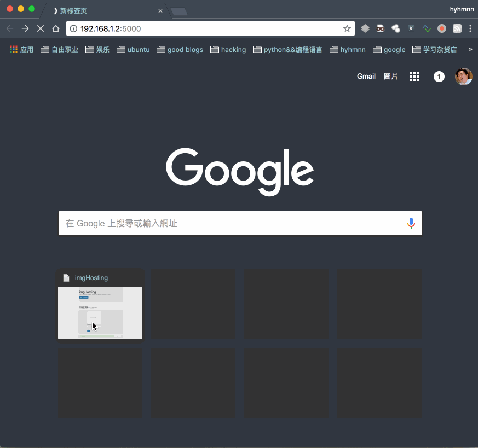This screenshot has height=448, width=478.
Task: Open the google bookmarks folder
Action: coord(389,50)
